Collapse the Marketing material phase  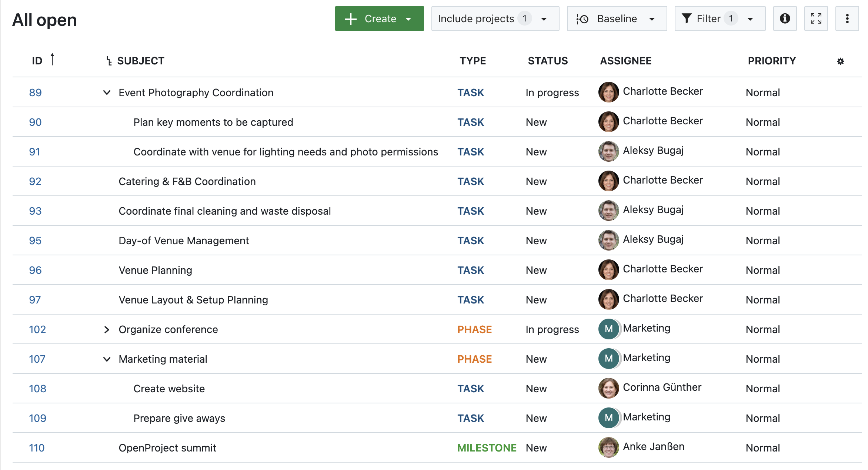point(107,359)
